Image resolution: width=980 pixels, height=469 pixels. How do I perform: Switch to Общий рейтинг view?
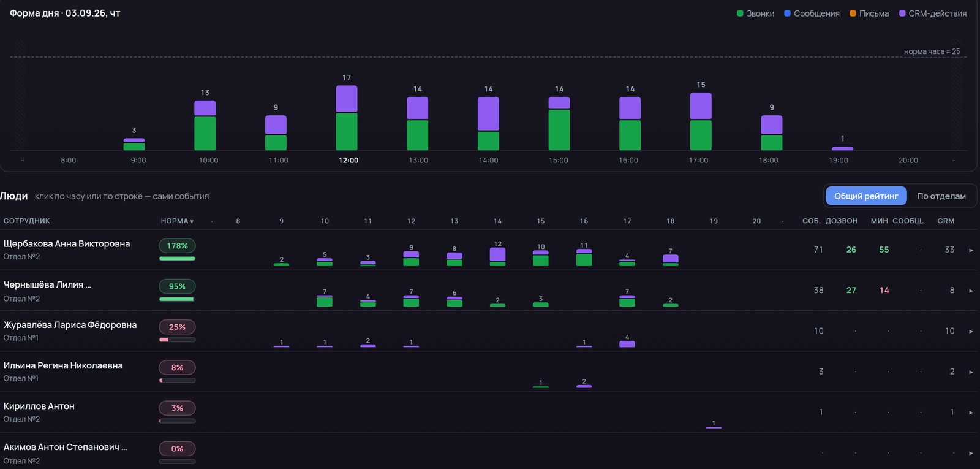(866, 196)
